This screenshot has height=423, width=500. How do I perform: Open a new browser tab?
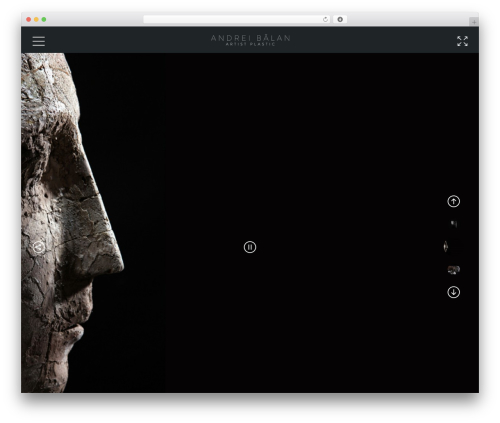(x=474, y=22)
